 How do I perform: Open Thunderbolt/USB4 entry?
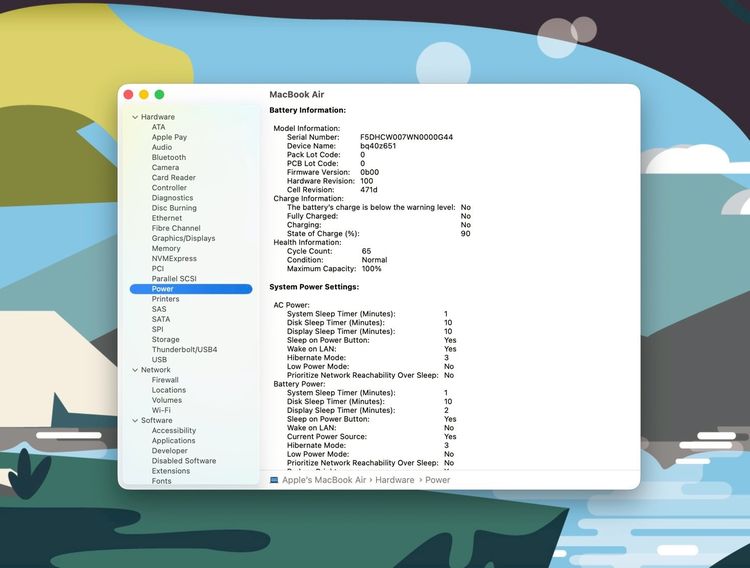tap(185, 350)
